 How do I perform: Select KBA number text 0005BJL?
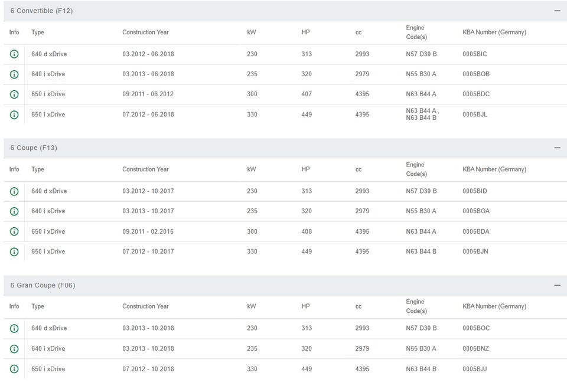click(x=475, y=115)
